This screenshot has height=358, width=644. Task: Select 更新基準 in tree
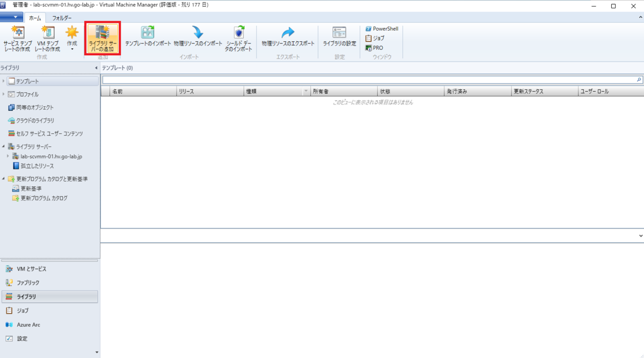point(27,189)
